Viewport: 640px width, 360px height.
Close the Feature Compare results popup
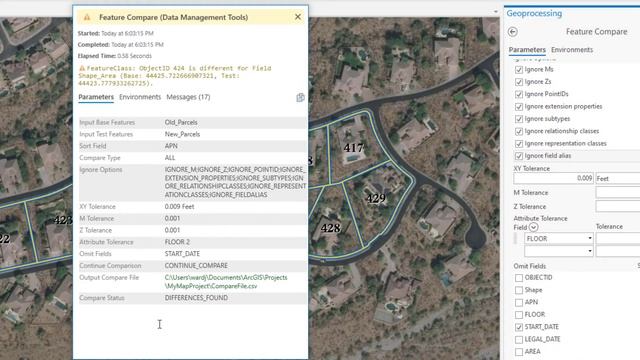pos(298,17)
